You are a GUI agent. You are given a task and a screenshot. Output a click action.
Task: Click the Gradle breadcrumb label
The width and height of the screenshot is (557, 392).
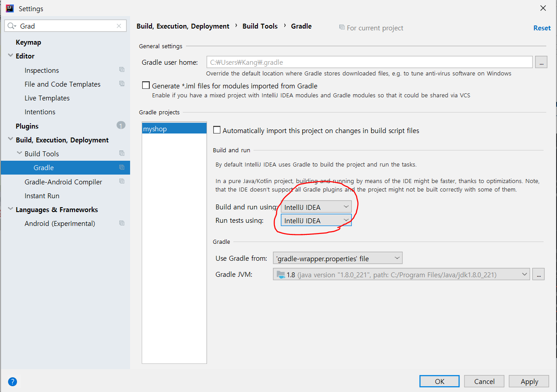coord(301,26)
